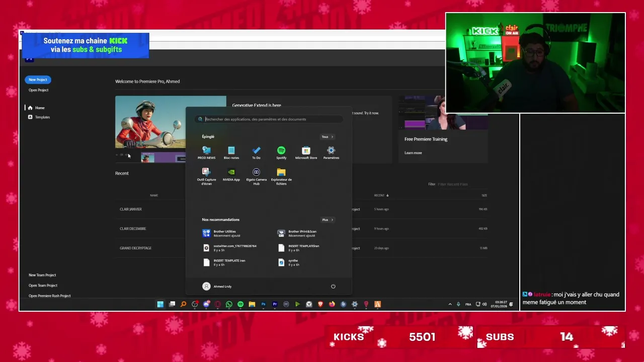
Task: Open ssstwitter.com recommended file
Action: [229, 248]
